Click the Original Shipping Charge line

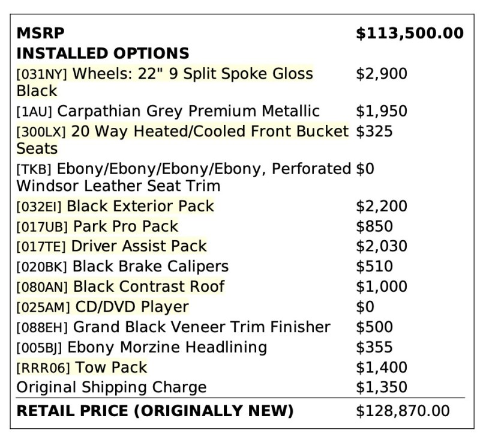[x=111, y=387]
